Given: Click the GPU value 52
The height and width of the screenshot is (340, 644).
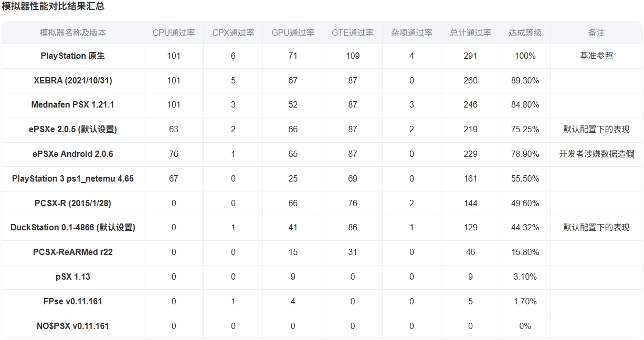Looking at the screenshot, I should pos(293,104).
